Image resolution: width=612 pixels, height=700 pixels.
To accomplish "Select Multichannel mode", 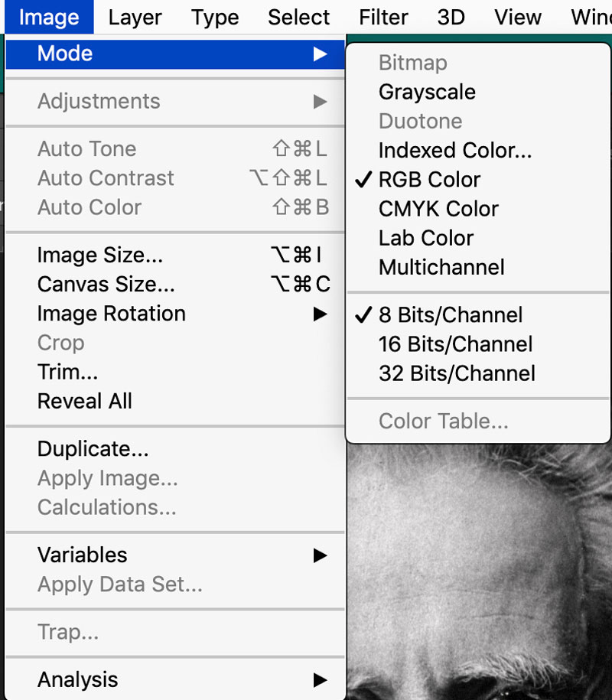I will (x=441, y=267).
